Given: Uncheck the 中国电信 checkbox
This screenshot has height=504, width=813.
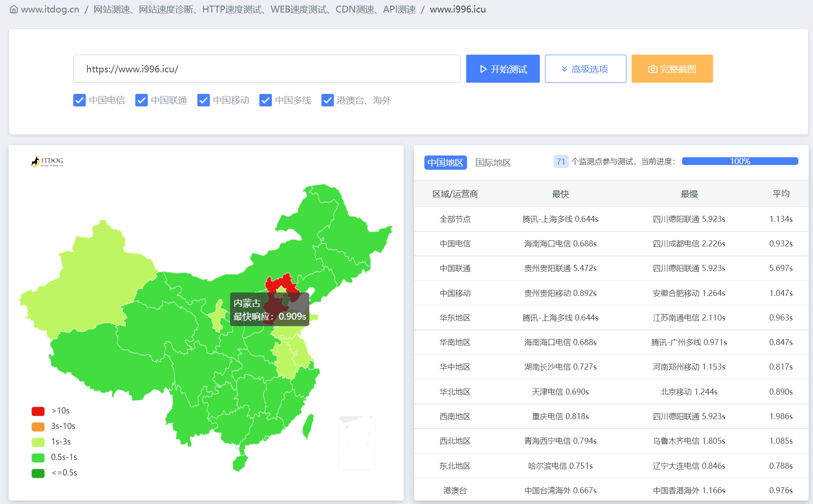Looking at the screenshot, I should [x=79, y=100].
